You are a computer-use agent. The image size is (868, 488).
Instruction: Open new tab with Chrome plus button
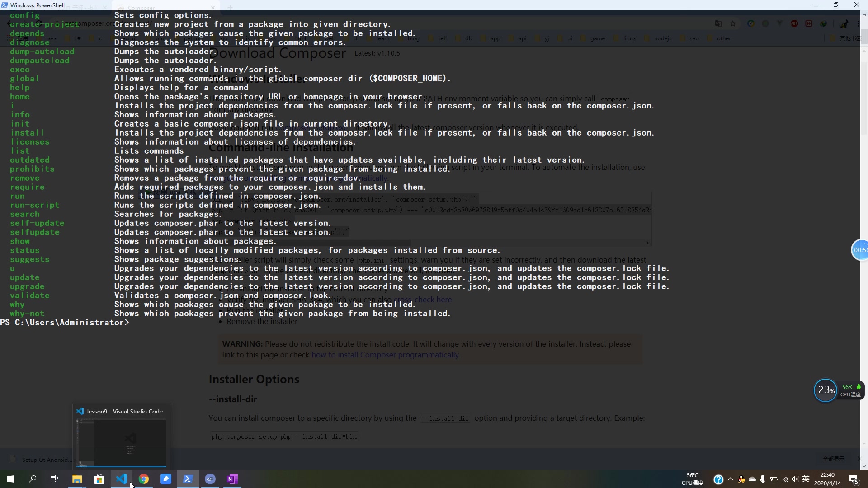tap(230, 8)
